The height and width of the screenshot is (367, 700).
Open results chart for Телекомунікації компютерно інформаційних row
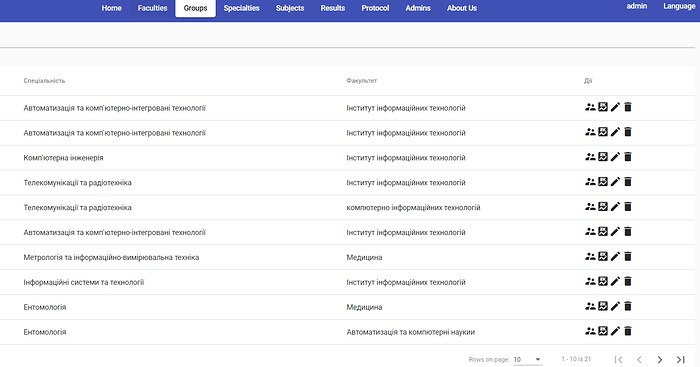click(x=603, y=207)
